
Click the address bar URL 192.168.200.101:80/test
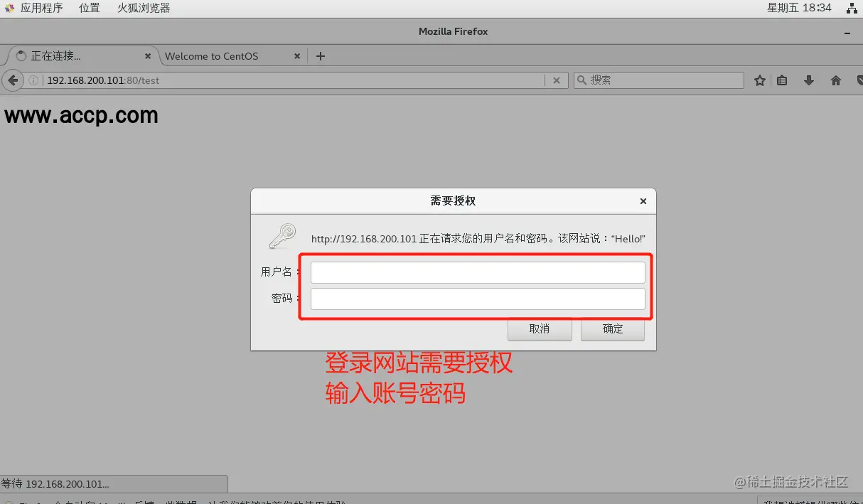click(x=103, y=80)
